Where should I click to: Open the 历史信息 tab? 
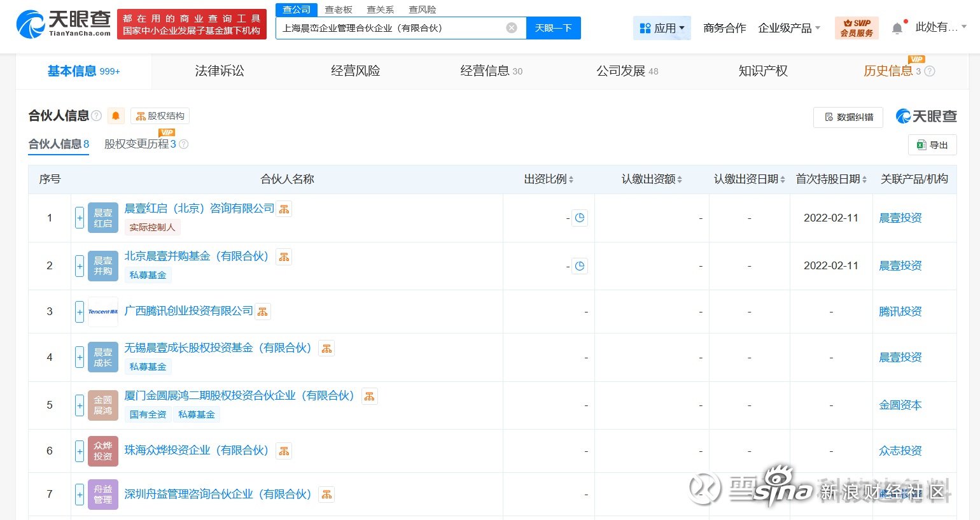pyautogui.click(x=892, y=71)
